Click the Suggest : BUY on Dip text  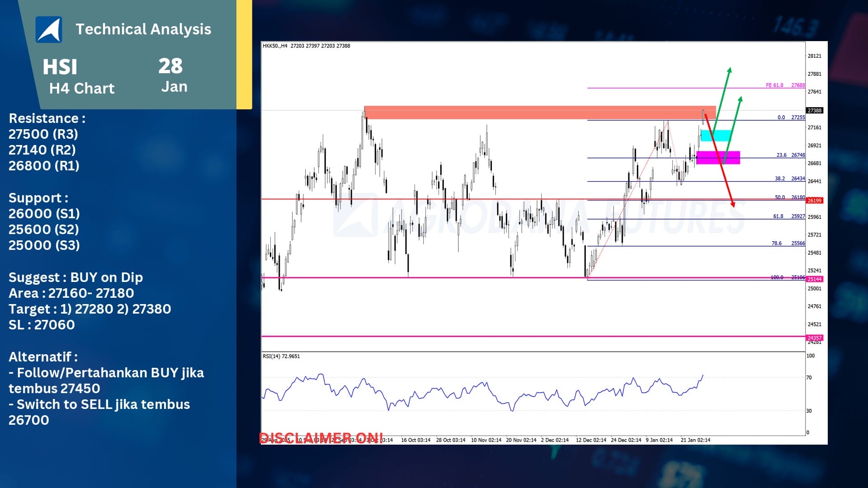75,277
